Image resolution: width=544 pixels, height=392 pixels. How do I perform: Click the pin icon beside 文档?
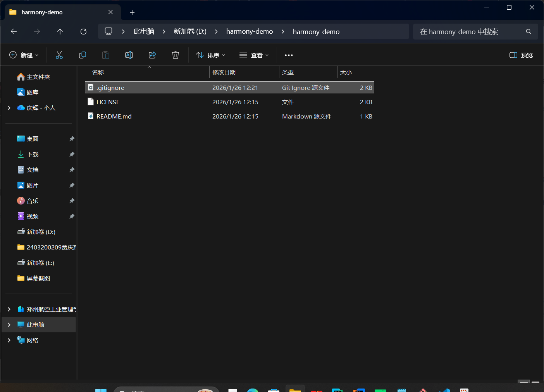(72, 170)
